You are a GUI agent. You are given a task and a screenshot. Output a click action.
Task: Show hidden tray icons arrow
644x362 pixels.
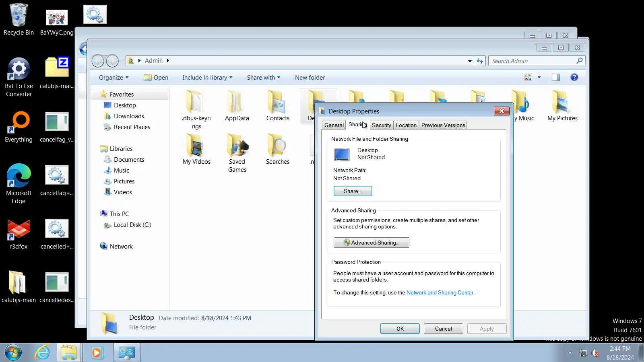[x=570, y=353]
